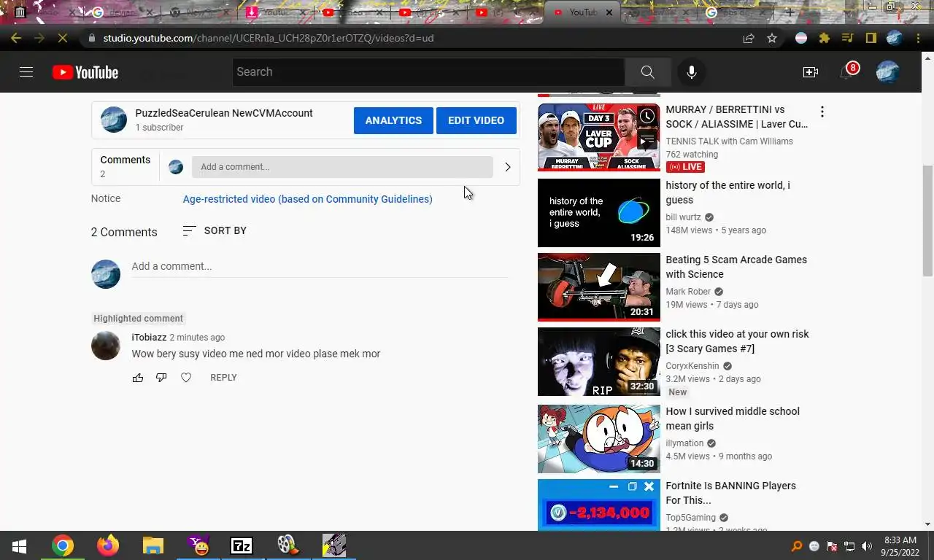Open Mark Rober channel link
This screenshot has width=934, height=560.
click(x=688, y=292)
